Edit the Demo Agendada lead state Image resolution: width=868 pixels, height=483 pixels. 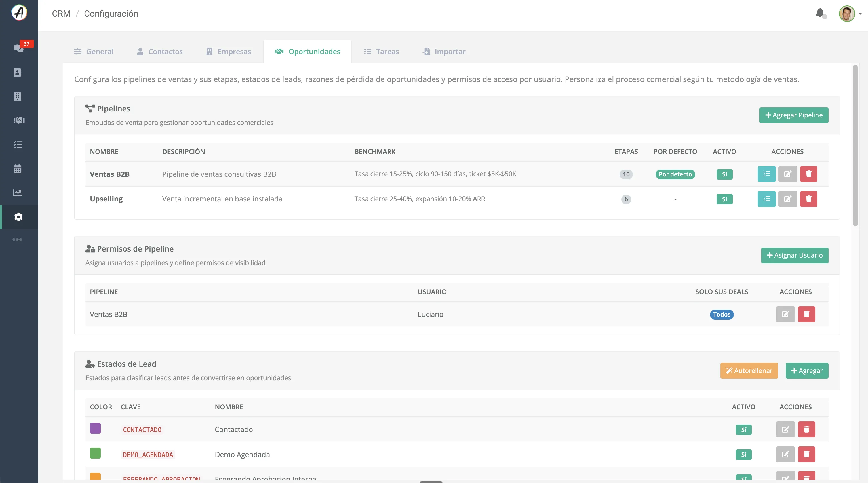(x=785, y=454)
